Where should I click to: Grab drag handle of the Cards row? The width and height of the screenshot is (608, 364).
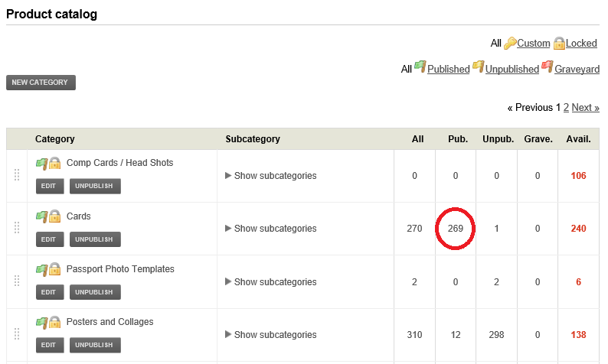click(17, 228)
